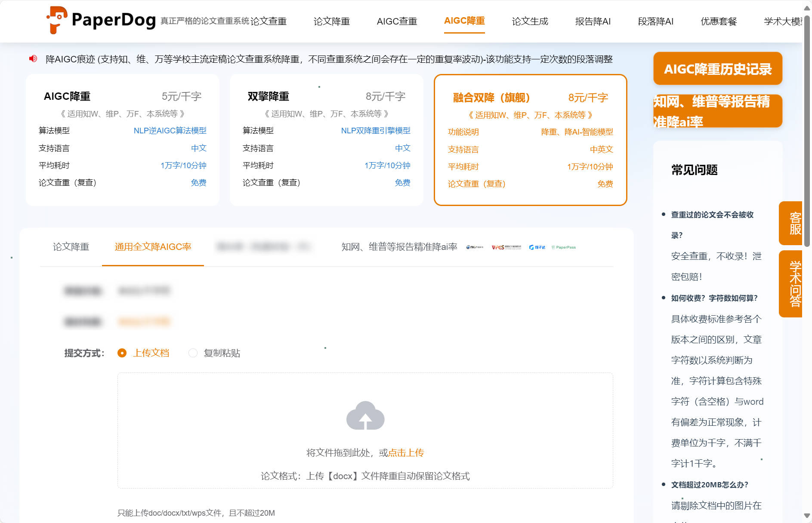Click the VPCS logo in tab row

(x=506, y=247)
